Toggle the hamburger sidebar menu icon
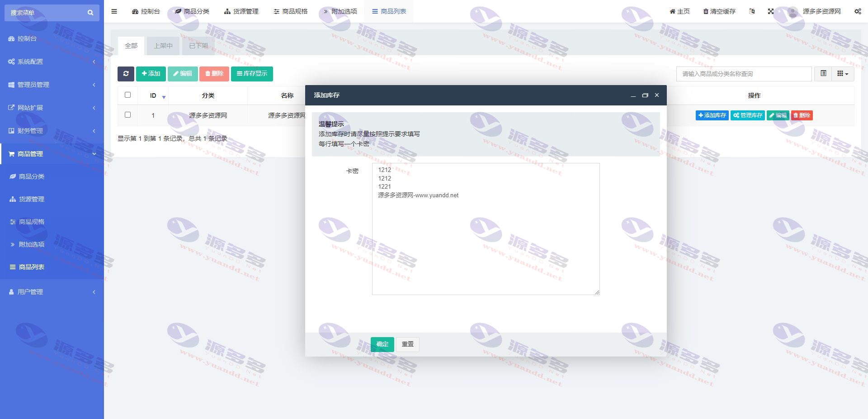 [114, 11]
